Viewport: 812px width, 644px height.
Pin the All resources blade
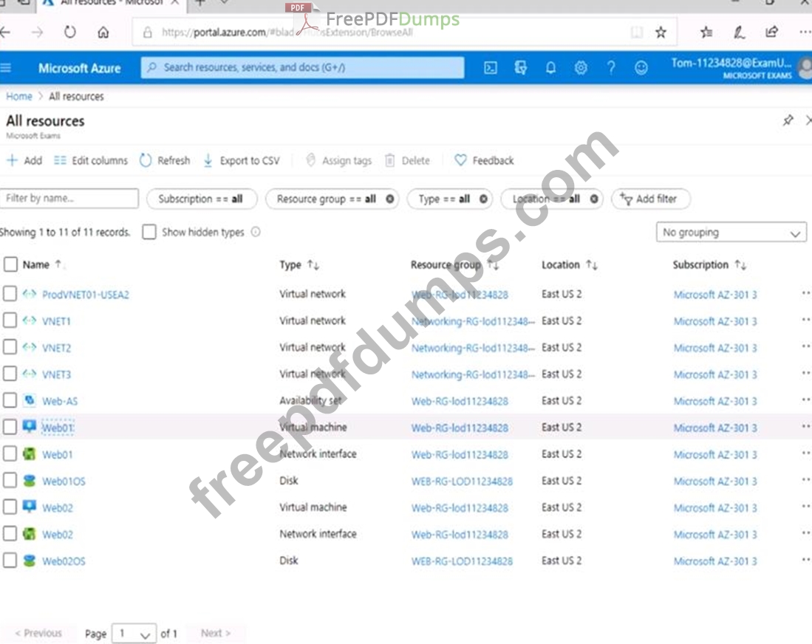click(788, 120)
